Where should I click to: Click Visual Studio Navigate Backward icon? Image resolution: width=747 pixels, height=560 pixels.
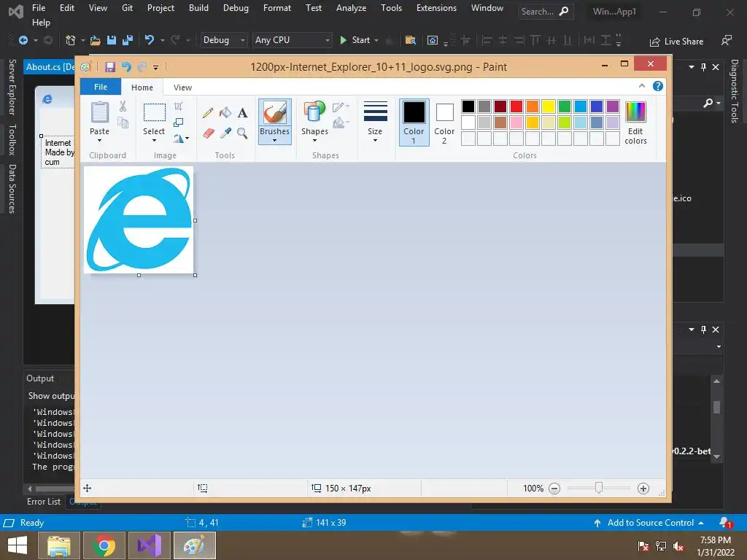coord(23,41)
